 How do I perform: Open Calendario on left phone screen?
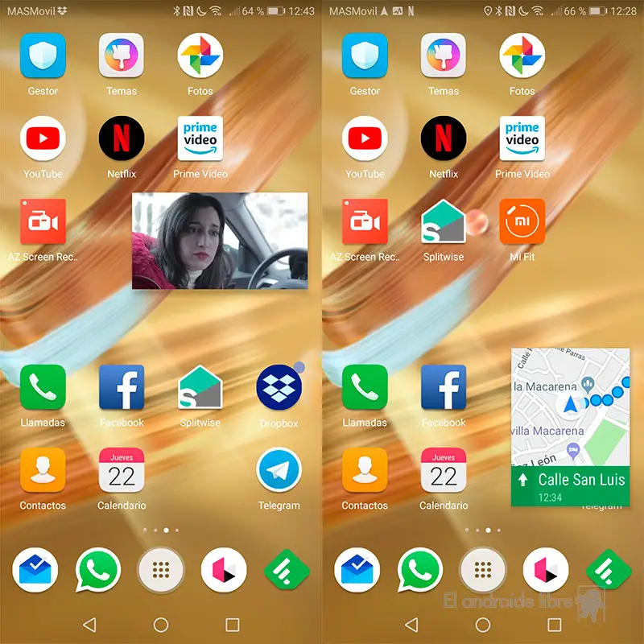coord(122,470)
